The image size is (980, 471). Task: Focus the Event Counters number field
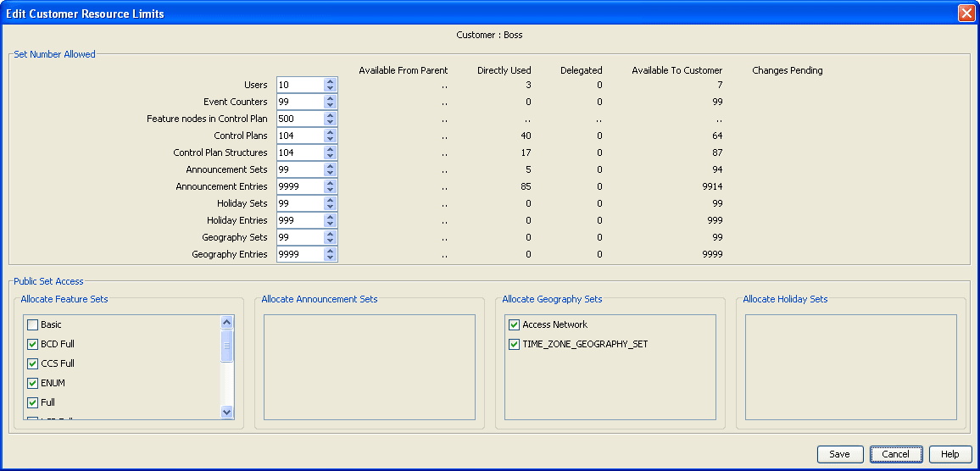301,102
